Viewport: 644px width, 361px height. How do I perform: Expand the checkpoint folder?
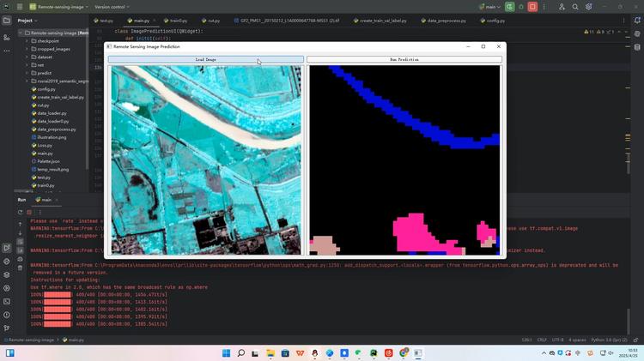(27, 41)
